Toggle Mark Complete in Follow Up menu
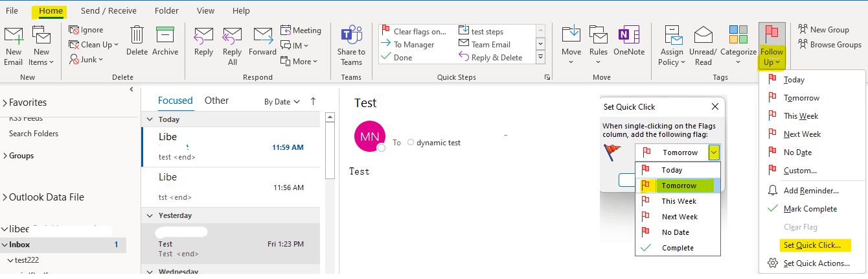 [x=810, y=209]
